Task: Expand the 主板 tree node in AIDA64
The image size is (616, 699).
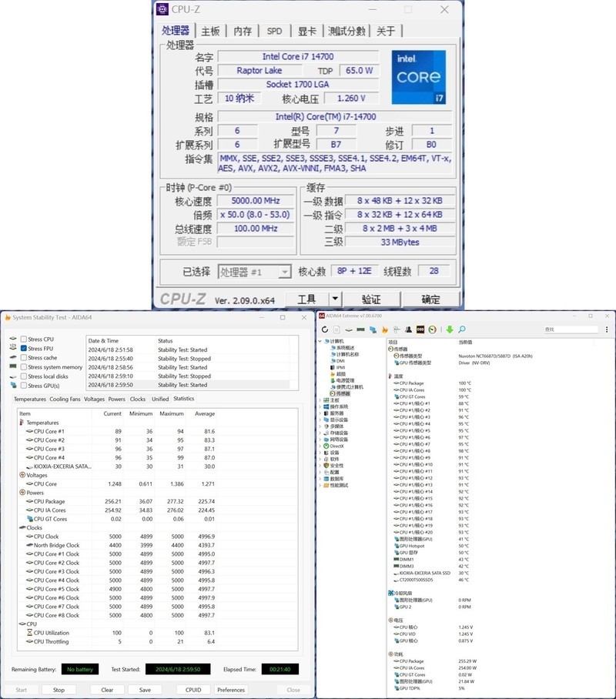Action: (321, 400)
